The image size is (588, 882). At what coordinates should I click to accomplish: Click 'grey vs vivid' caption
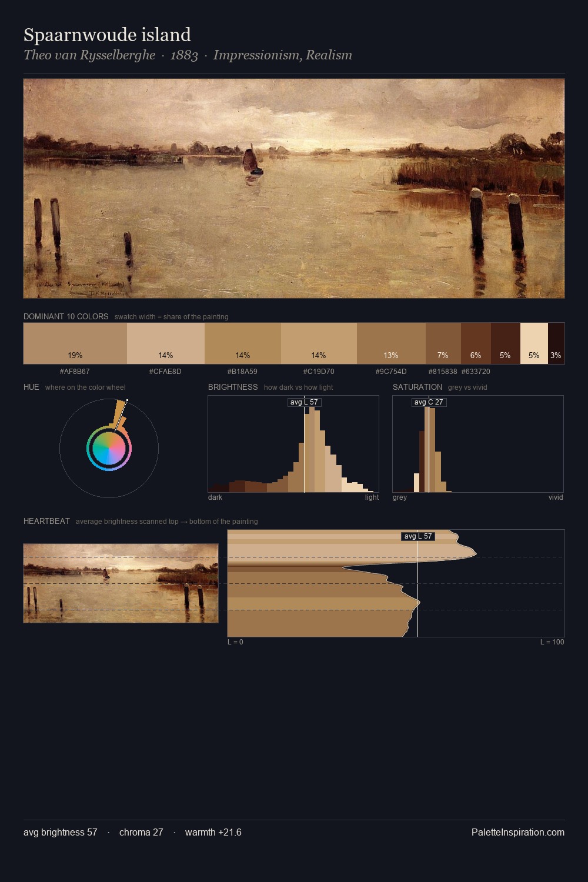(x=467, y=387)
